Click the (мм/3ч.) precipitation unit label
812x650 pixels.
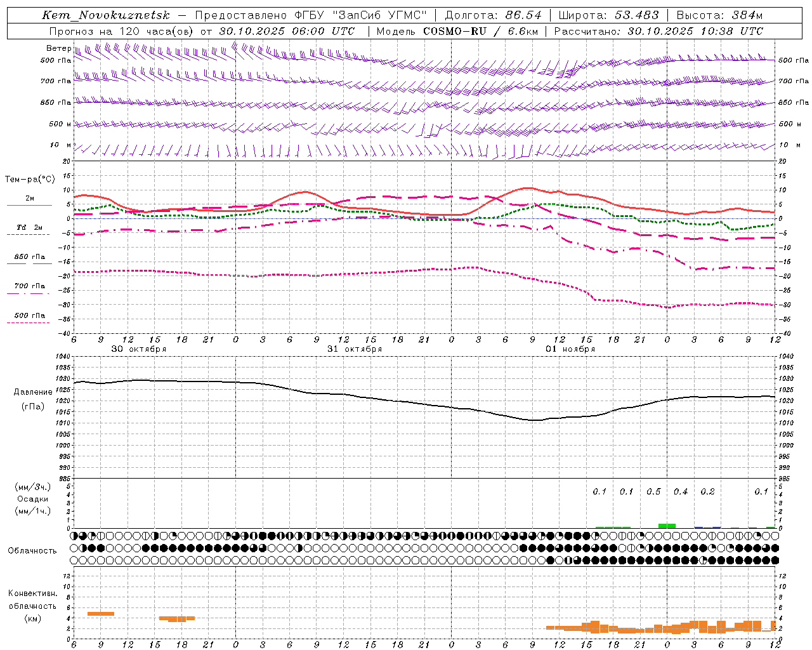click(x=32, y=487)
